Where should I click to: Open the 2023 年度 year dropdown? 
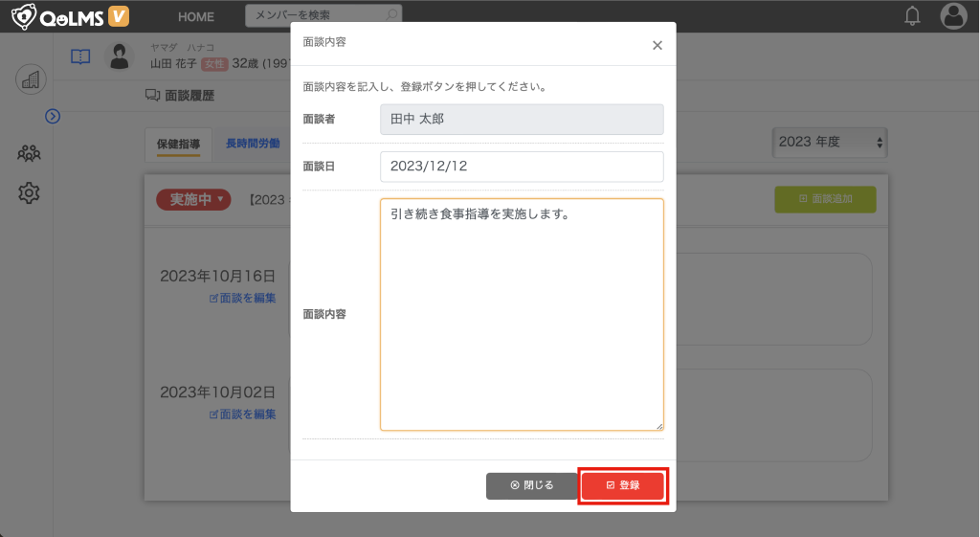point(830,142)
